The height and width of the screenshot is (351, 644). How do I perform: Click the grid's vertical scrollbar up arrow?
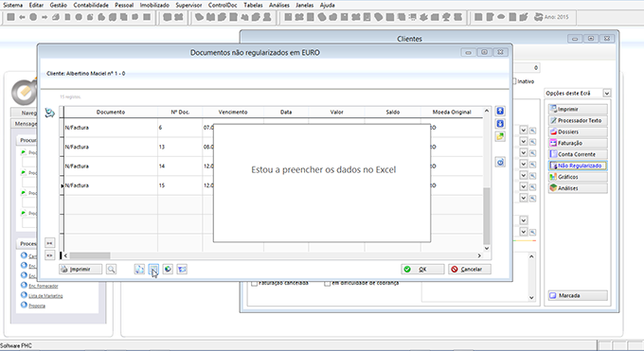pyautogui.click(x=487, y=111)
